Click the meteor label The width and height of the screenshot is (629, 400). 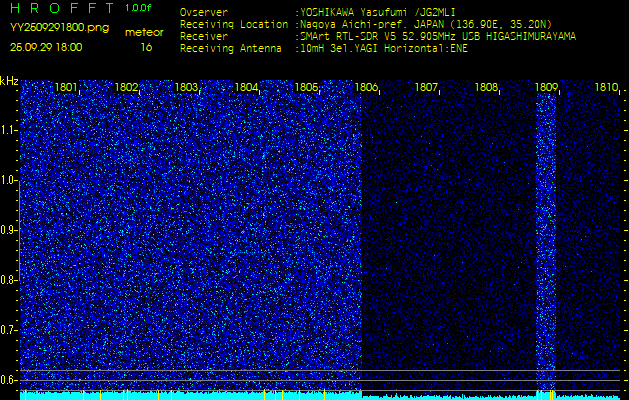(144, 33)
